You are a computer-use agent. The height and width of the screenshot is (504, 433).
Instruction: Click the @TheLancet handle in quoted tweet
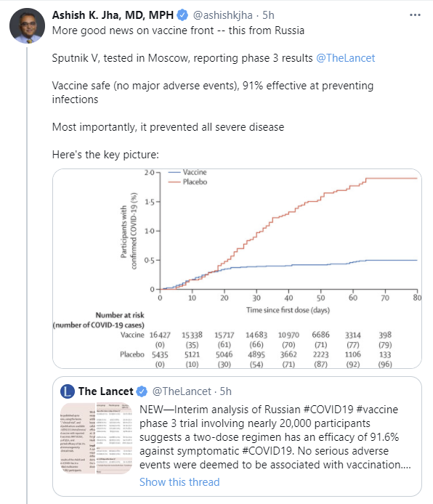click(182, 391)
